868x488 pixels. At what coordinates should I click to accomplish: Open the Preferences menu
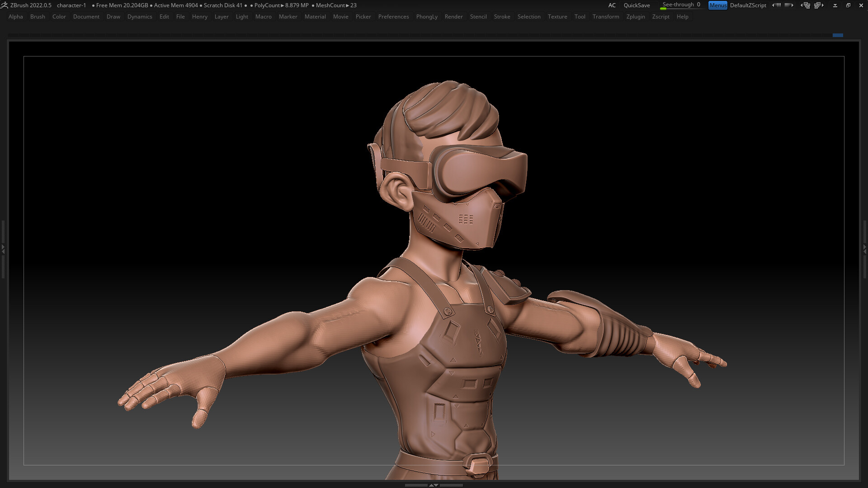[393, 17]
